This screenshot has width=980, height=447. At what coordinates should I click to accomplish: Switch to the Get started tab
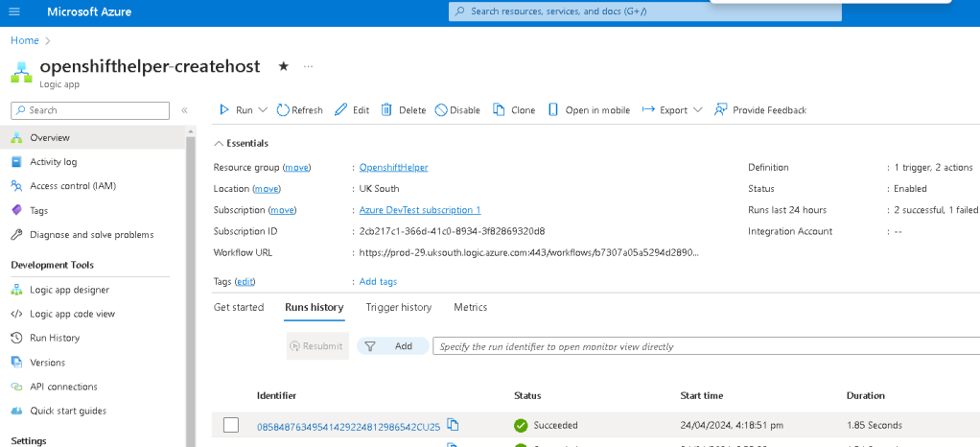click(x=239, y=307)
